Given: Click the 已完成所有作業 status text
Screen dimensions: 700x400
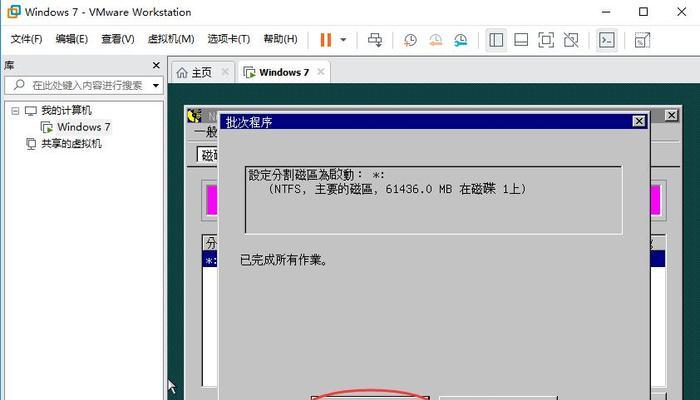Looking at the screenshot, I should click(284, 260).
